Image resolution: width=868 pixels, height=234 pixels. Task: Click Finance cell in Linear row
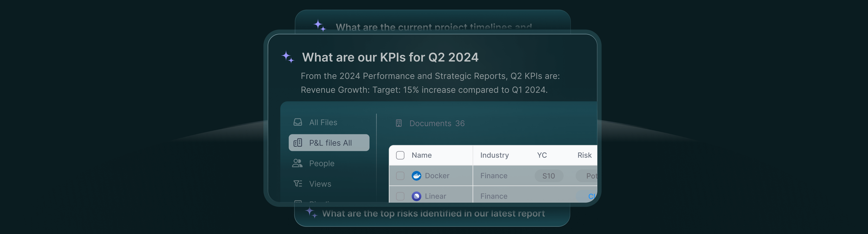494,196
